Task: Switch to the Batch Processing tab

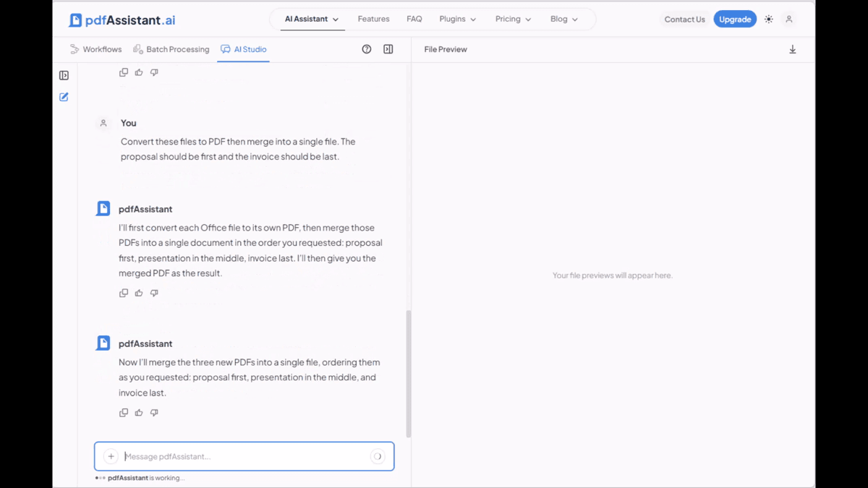Action: [171, 49]
